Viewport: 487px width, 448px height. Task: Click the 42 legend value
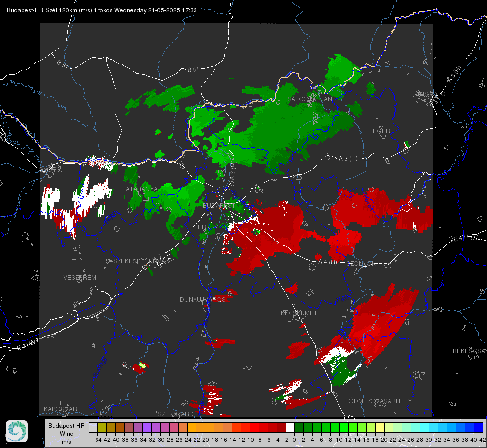(483, 440)
